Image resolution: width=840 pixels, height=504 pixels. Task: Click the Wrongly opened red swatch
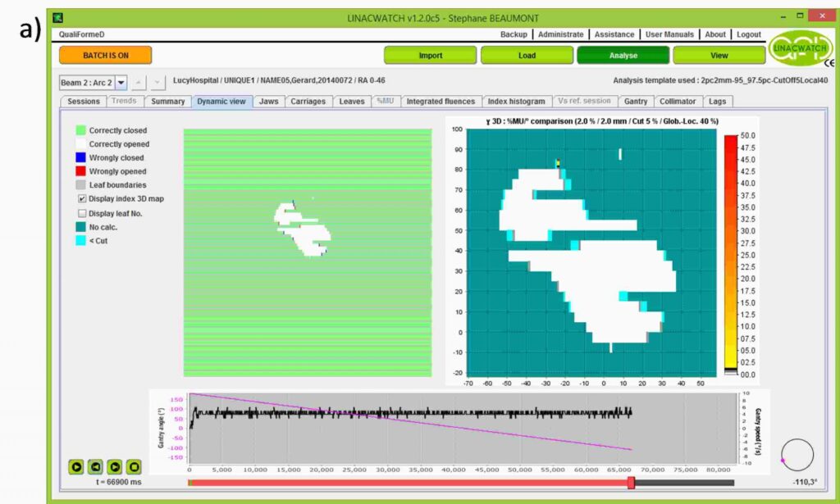[x=81, y=171]
